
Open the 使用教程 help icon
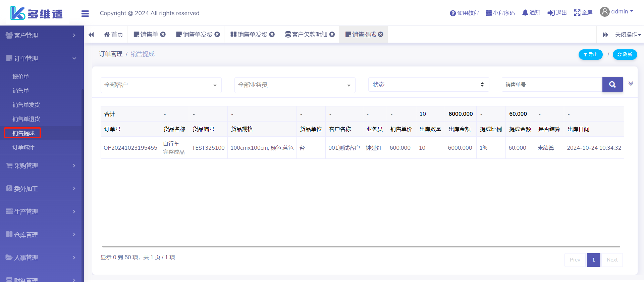[x=452, y=13]
